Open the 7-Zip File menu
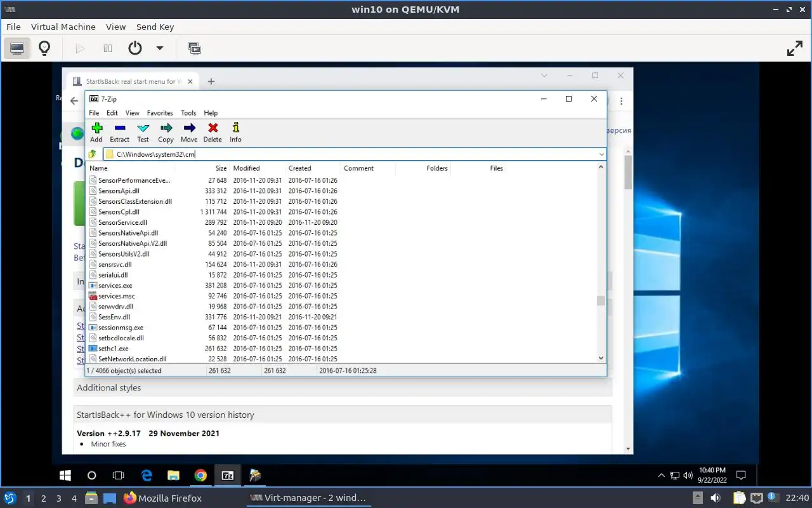Image resolution: width=812 pixels, height=508 pixels. click(x=94, y=113)
